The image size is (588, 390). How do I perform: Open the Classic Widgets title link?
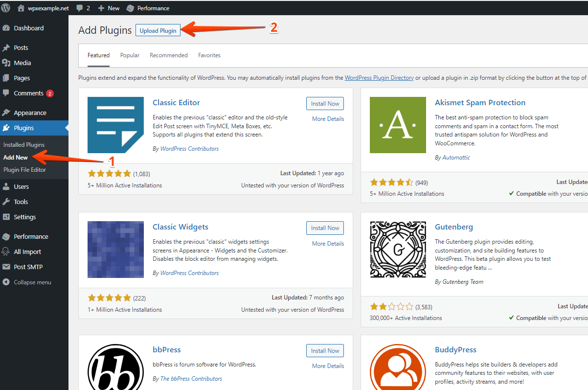[x=181, y=227]
